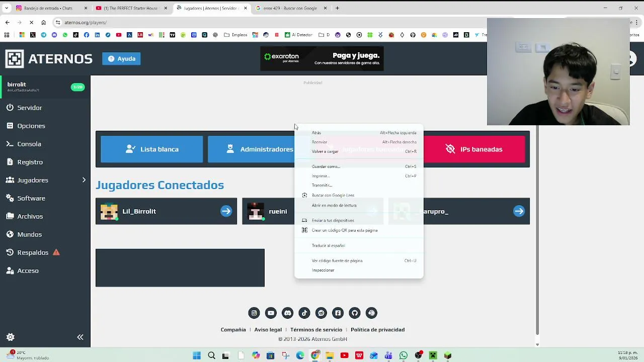The height and width of the screenshot is (362, 644).
Task: Open Aternos TikTok footer icon
Action: 304,313
